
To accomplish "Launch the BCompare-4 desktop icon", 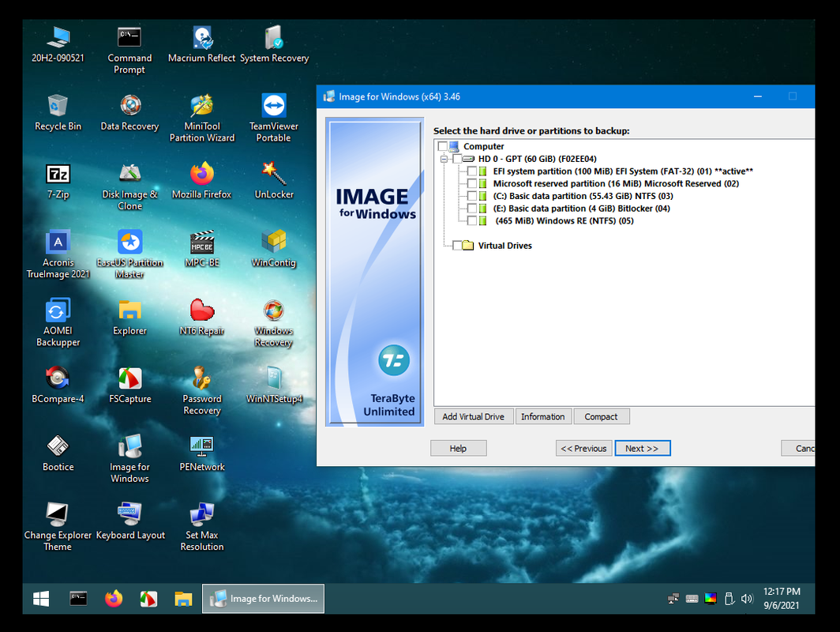I will click(58, 385).
